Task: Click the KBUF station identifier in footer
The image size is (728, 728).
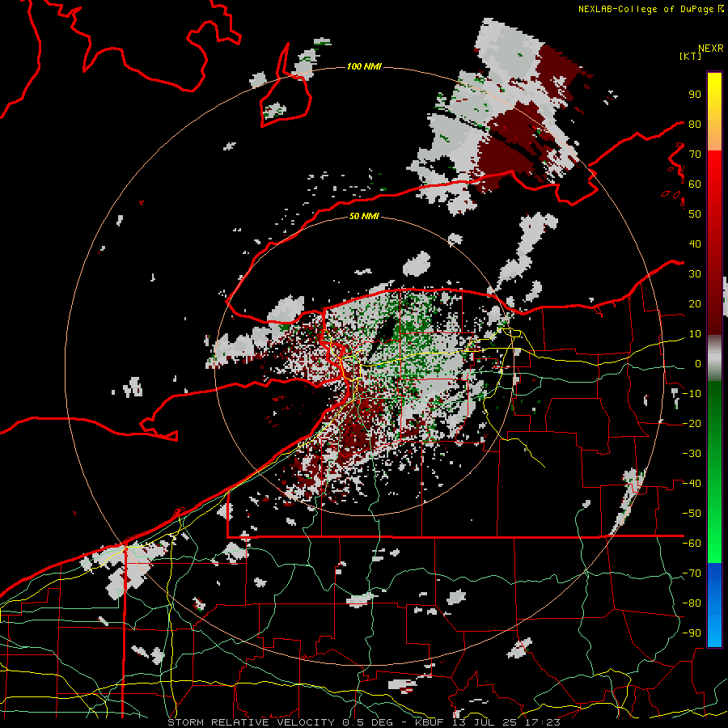Action: tap(429, 722)
